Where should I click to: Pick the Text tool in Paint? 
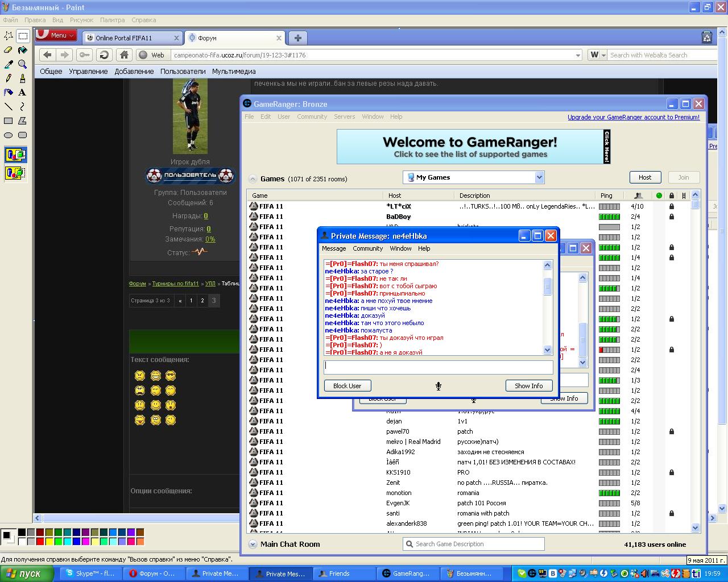(23, 92)
